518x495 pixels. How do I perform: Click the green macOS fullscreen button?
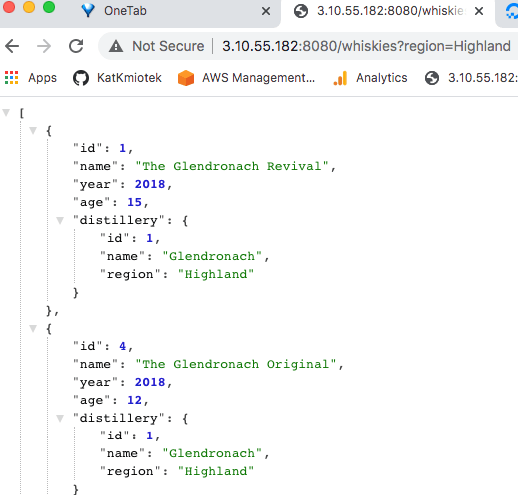click(x=49, y=7)
